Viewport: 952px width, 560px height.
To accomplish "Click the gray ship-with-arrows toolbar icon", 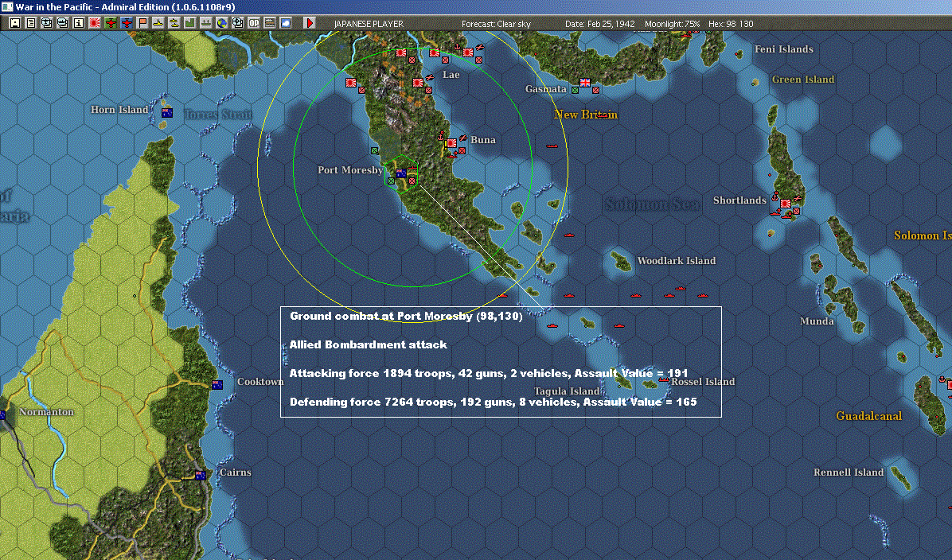I will [x=206, y=23].
